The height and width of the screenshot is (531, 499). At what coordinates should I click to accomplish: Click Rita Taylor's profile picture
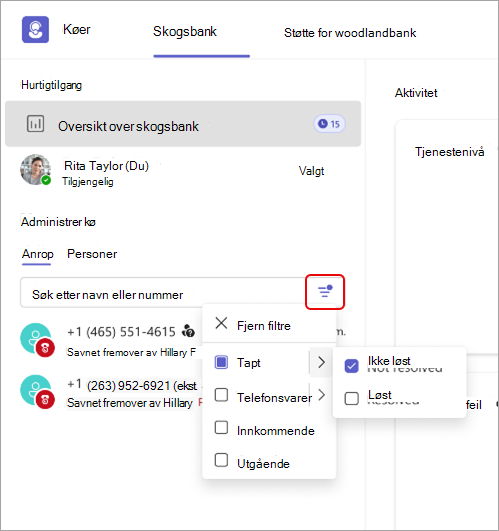click(35, 170)
